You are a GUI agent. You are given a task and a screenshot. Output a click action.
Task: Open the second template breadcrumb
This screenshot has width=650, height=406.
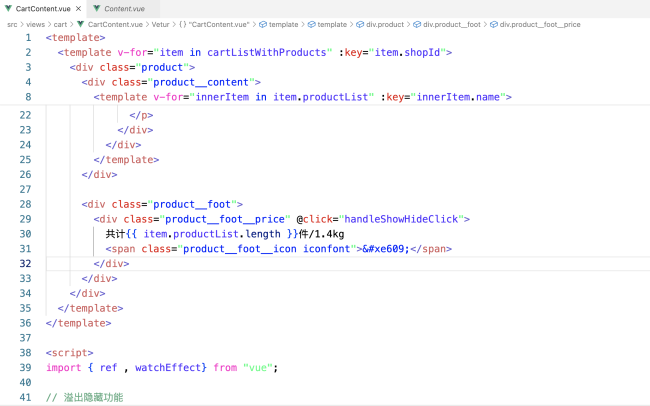coord(332,24)
